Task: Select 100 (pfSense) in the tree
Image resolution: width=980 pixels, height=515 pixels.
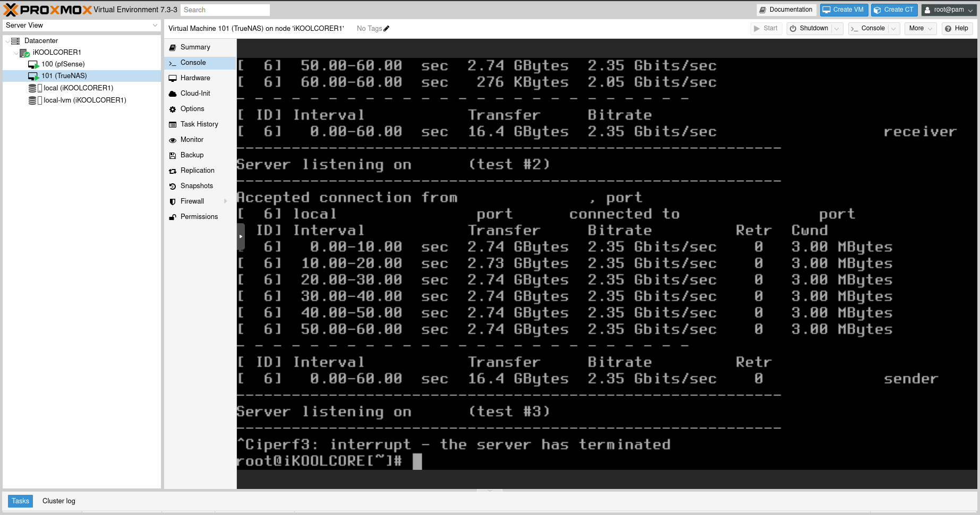Action: 82,64
